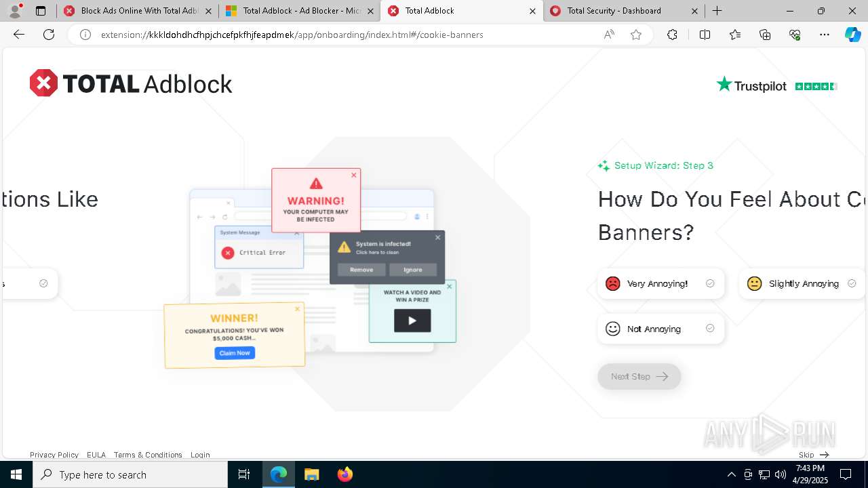View site information icon
The image size is (868, 488).
click(x=85, y=35)
